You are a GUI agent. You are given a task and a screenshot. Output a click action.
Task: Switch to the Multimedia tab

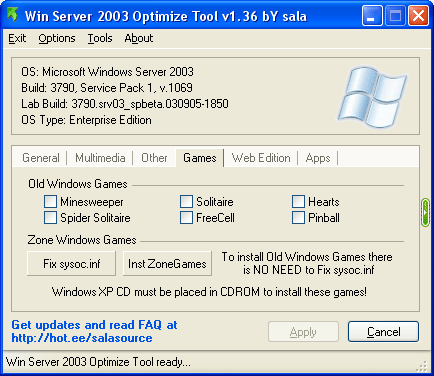pos(100,158)
